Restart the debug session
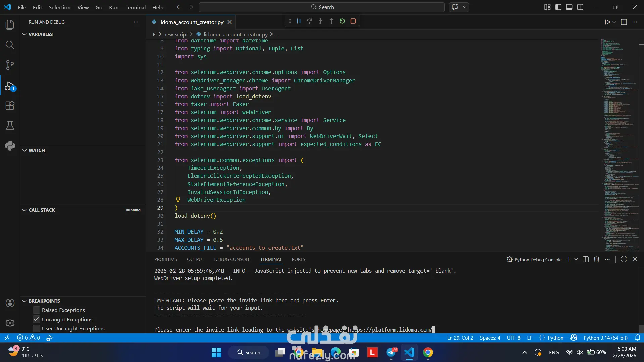This screenshot has width=644, height=362. [342, 21]
